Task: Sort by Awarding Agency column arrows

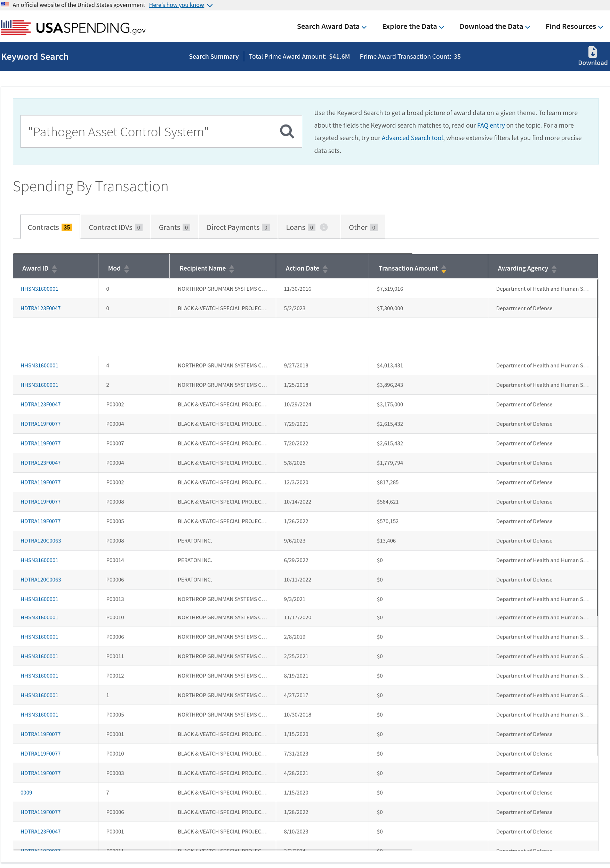Action: tap(554, 269)
